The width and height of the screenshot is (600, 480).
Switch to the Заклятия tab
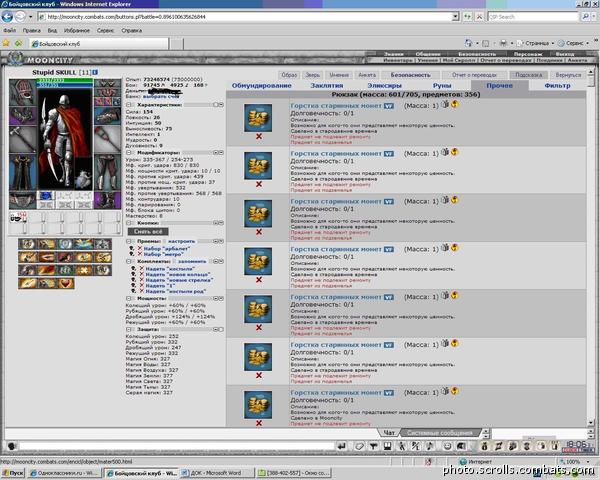coord(327,86)
